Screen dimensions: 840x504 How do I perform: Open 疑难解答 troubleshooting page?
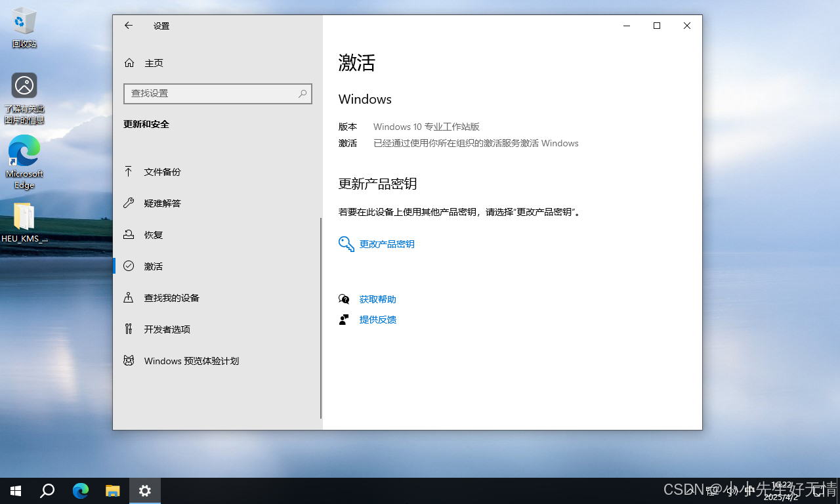pyautogui.click(x=217, y=203)
